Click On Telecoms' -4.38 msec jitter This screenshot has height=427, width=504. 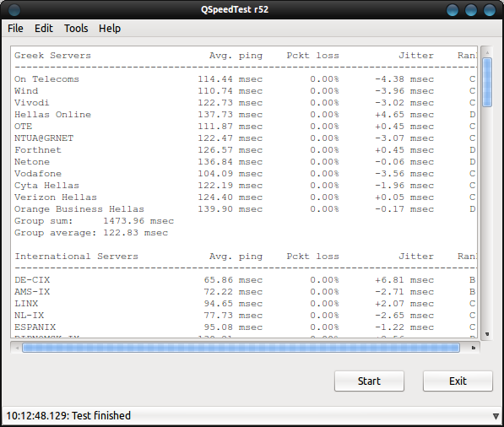coord(404,79)
